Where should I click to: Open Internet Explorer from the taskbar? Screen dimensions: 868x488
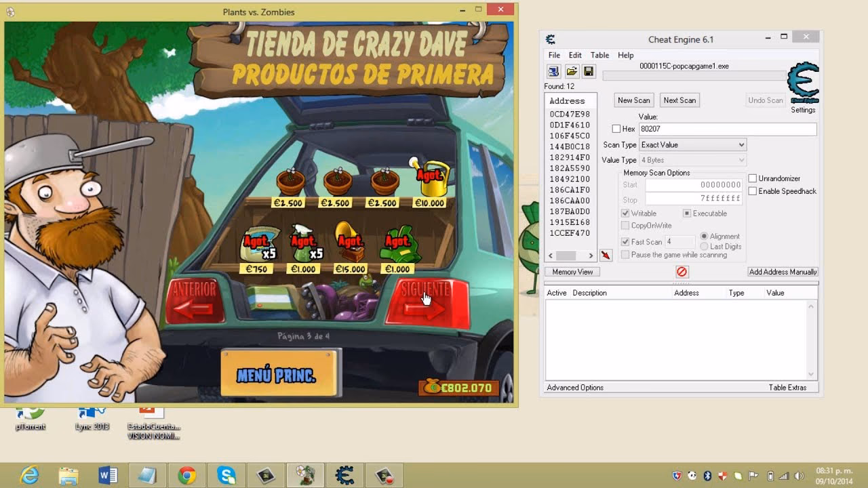click(x=30, y=475)
